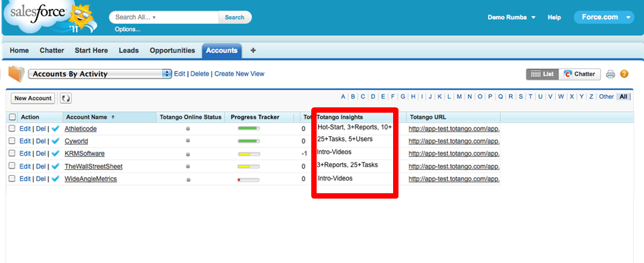Open the Demo Rumba user menu

511,17
